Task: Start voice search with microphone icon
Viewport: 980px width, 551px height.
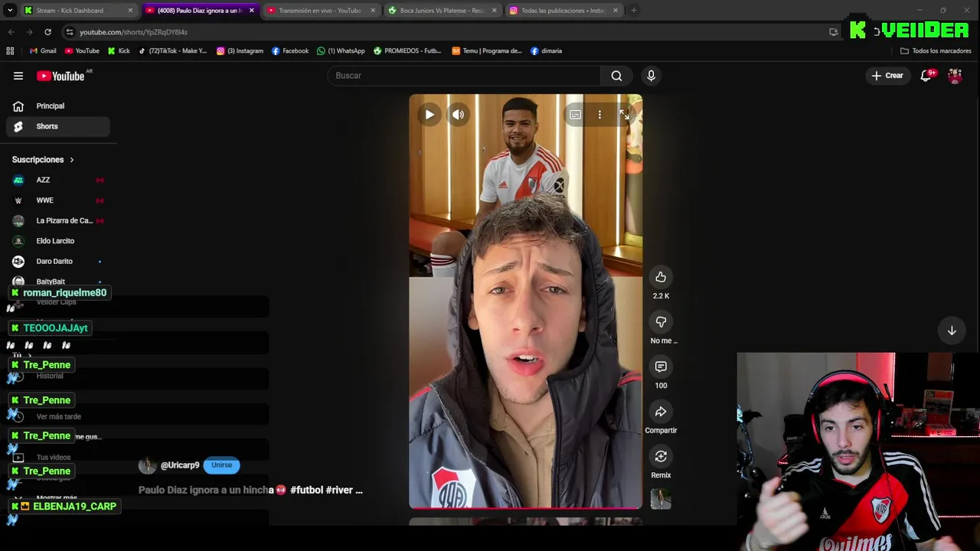Action: click(651, 76)
